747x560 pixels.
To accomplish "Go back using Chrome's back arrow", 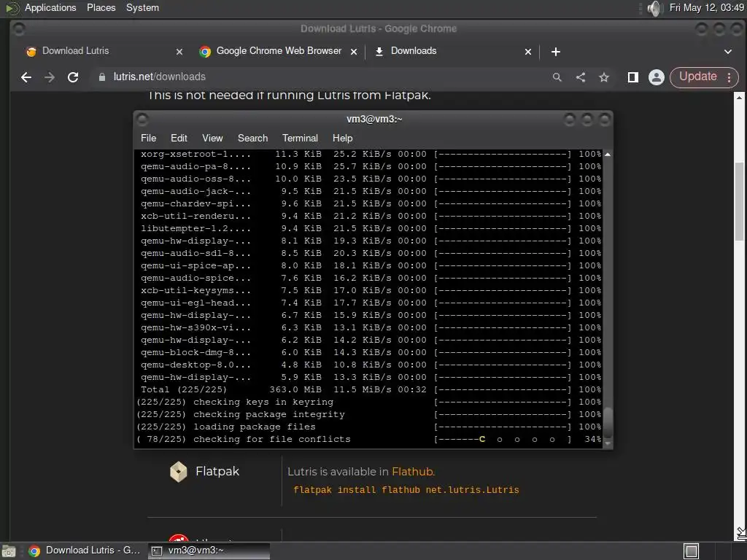I will pyautogui.click(x=26, y=77).
